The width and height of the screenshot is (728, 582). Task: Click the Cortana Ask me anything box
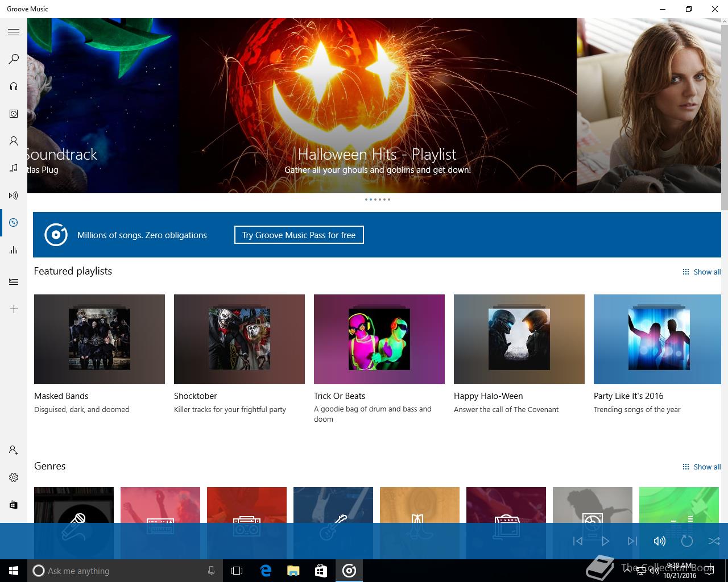(125, 571)
